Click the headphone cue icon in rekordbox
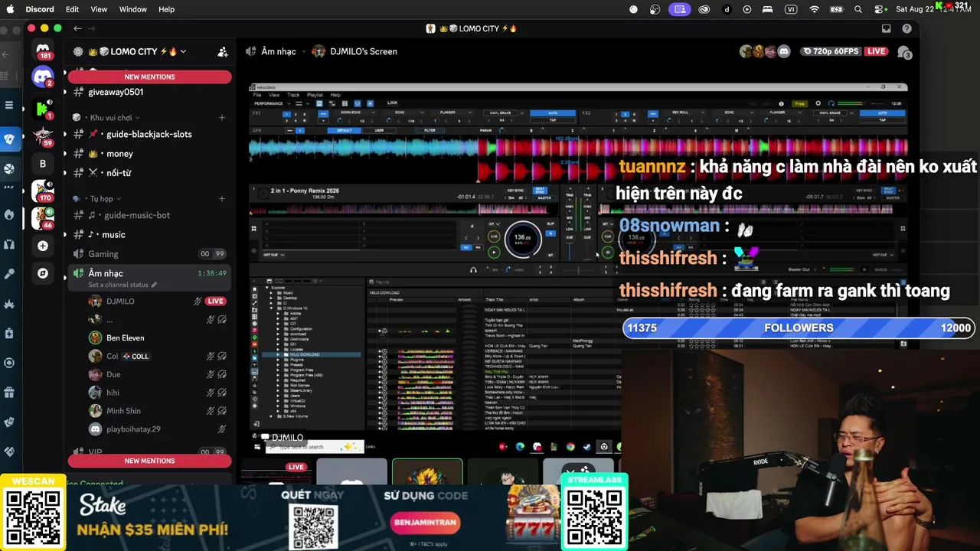Screen dimensions: 980x551 [x=473, y=270]
